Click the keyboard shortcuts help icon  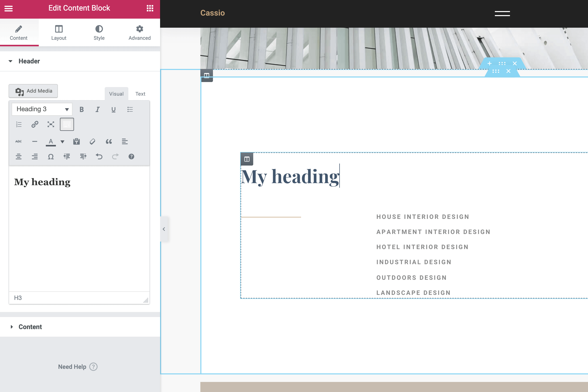[131, 157]
